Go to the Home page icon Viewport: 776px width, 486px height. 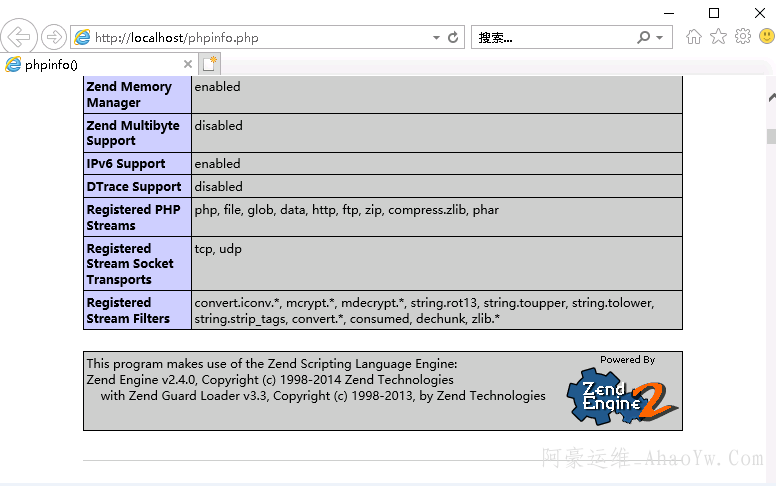[x=694, y=37]
